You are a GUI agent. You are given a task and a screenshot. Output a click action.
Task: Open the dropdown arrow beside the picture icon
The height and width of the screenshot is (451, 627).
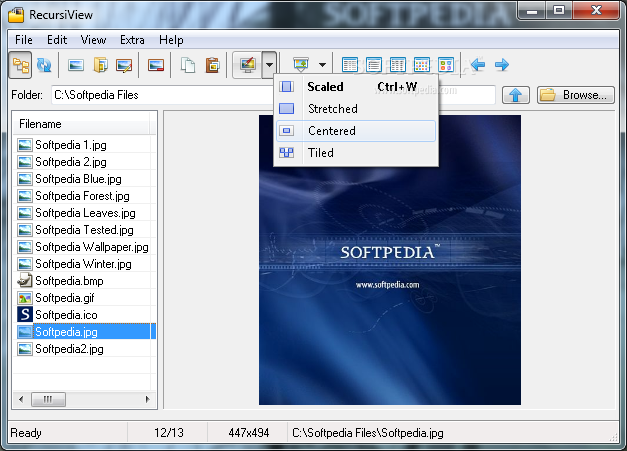coord(322,65)
